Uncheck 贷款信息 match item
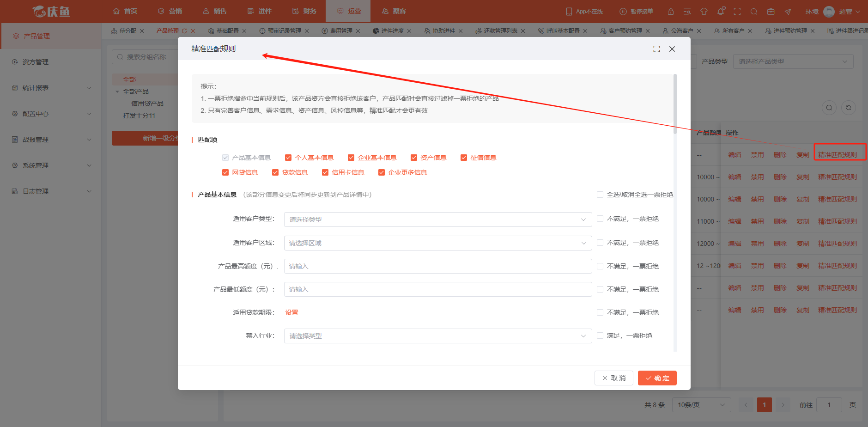The height and width of the screenshot is (427, 868). pyautogui.click(x=275, y=172)
